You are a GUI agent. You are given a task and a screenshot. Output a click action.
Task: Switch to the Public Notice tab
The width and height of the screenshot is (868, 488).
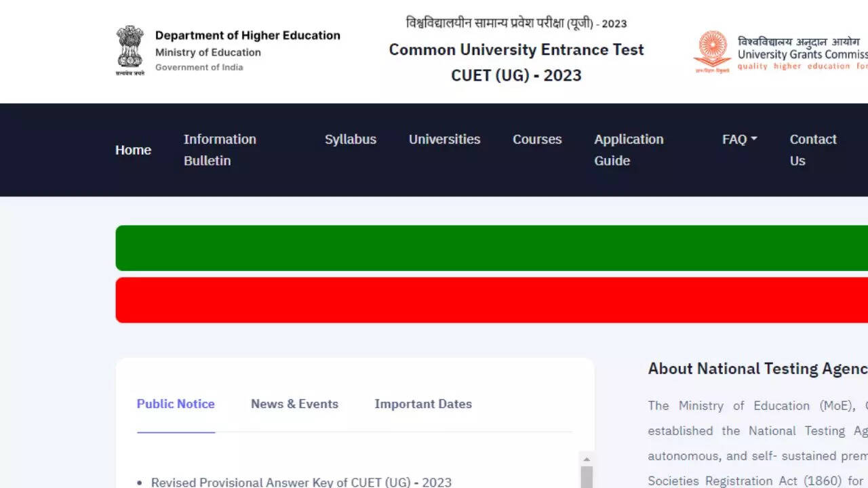(176, 404)
